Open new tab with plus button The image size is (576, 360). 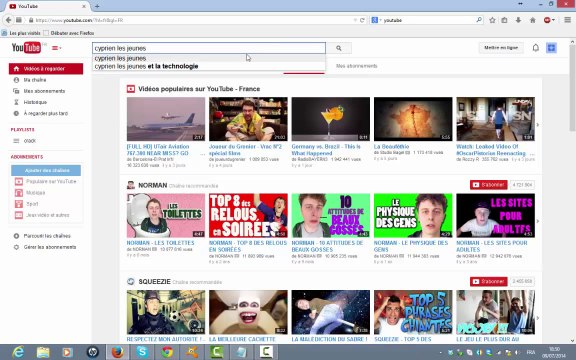pos(97,6)
